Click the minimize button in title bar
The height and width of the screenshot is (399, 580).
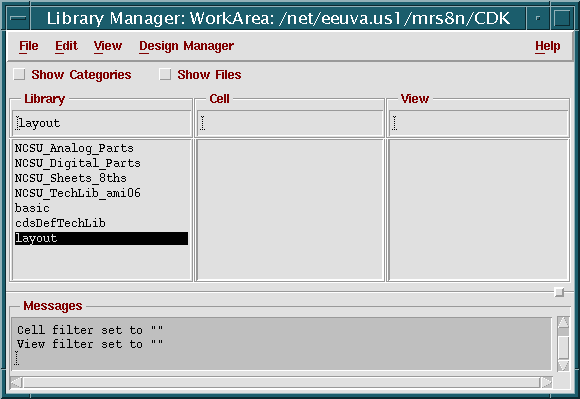538,18
